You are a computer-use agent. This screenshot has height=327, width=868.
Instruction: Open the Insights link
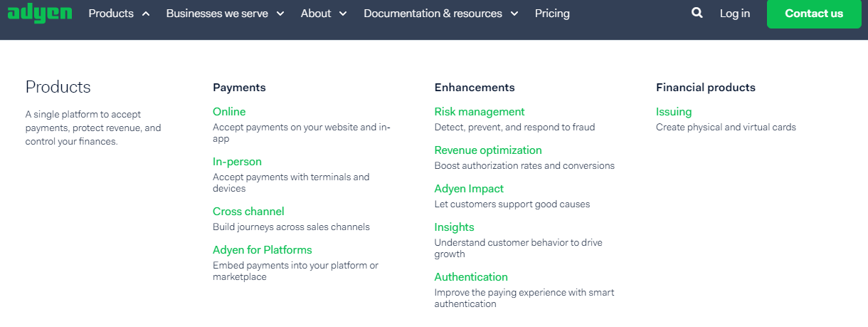pyautogui.click(x=454, y=227)
